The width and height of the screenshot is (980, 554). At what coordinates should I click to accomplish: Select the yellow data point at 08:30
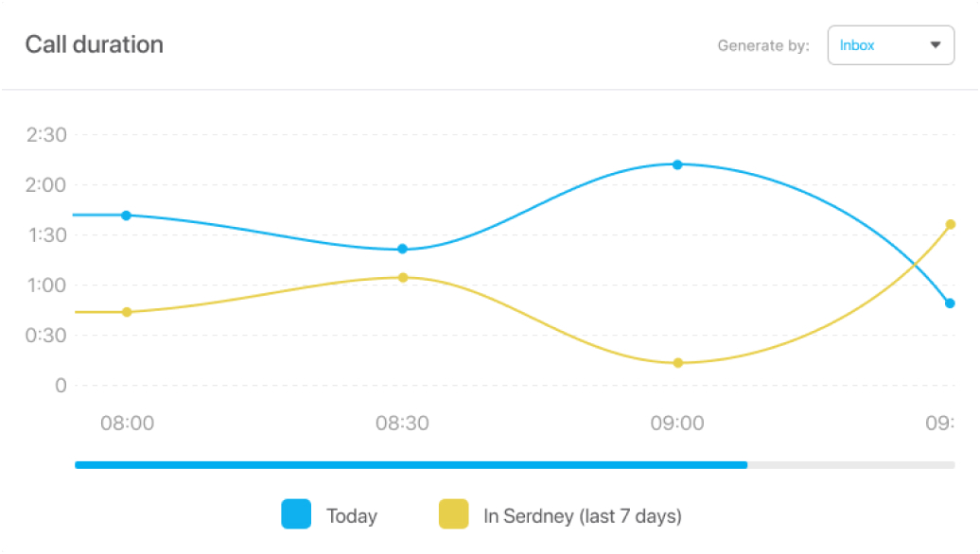tap(403, 278)
